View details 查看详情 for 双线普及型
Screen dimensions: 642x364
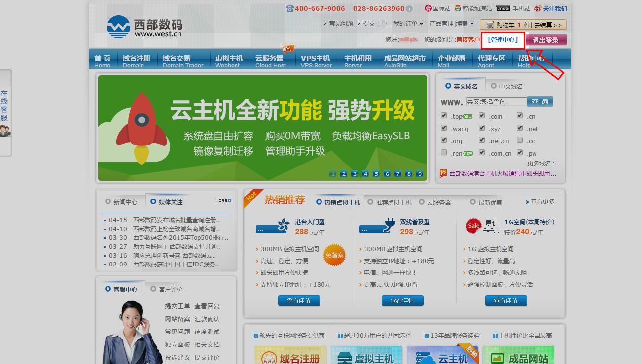point(402,300)
